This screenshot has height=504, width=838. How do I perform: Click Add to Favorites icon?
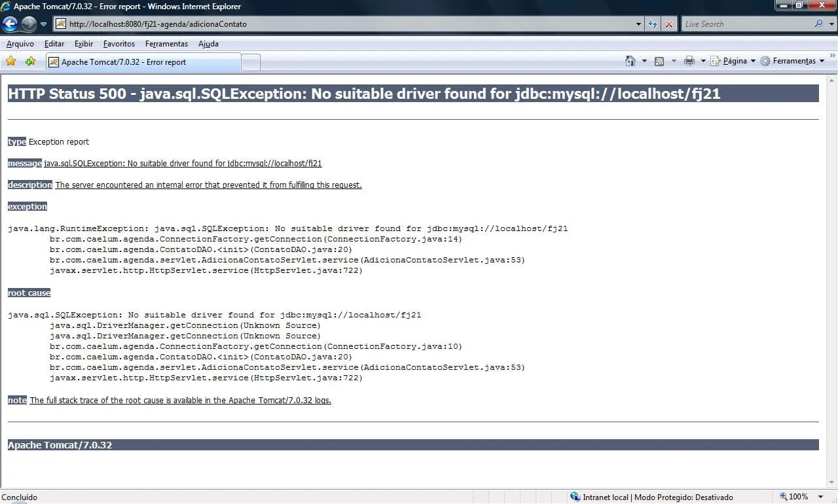tap(30, 62)
